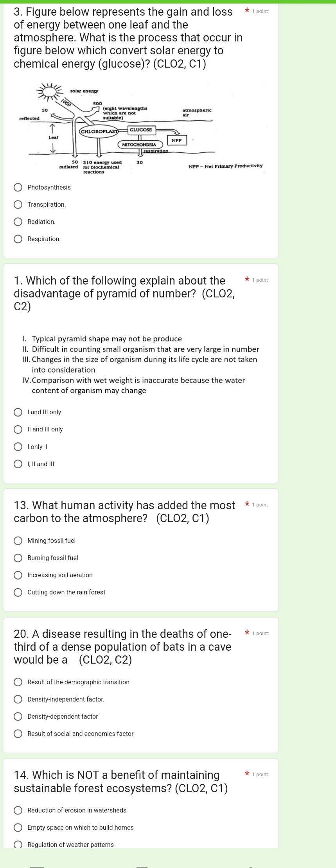The height and width of the screenshot is (868, 336).
Task: Choose 'I and III only' option
Action: pos(18,412)
